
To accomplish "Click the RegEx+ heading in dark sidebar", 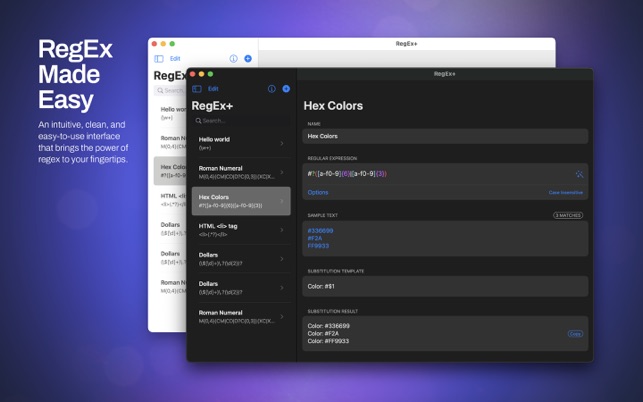I will pyautogui.click(x=212, y=106).
